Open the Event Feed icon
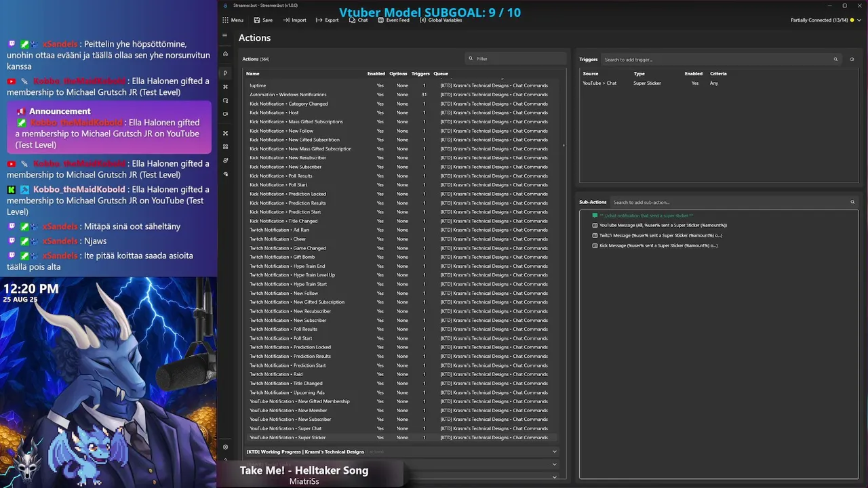Screen dimensions: 868x488 click(x=380, y=20)
